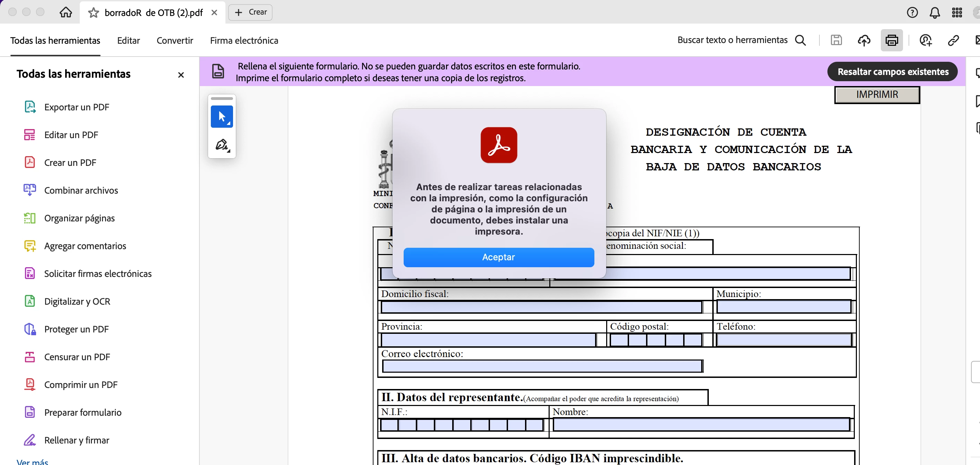980x465 pixels.
Task: Open Proteger un PDF tool
Action: click(x=76, y=329)
